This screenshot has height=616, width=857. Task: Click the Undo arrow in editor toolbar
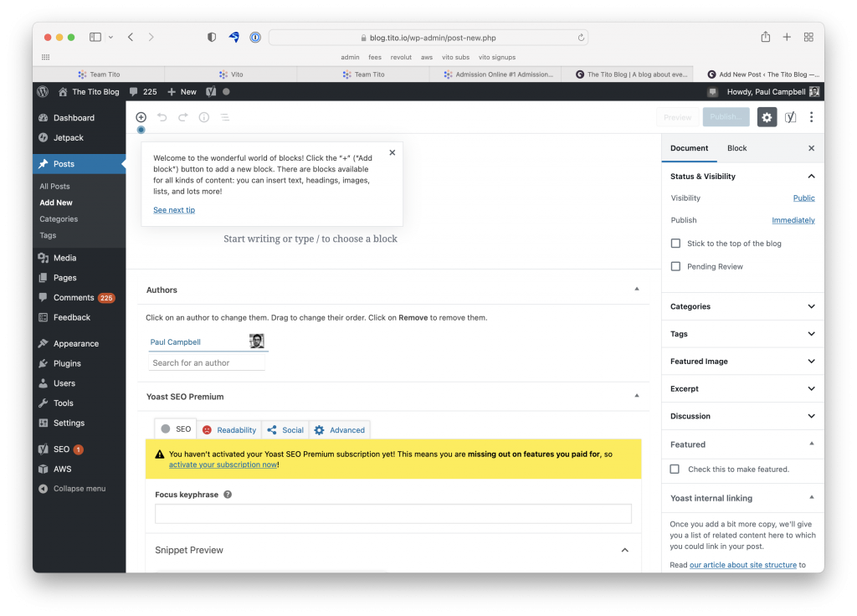162,117
